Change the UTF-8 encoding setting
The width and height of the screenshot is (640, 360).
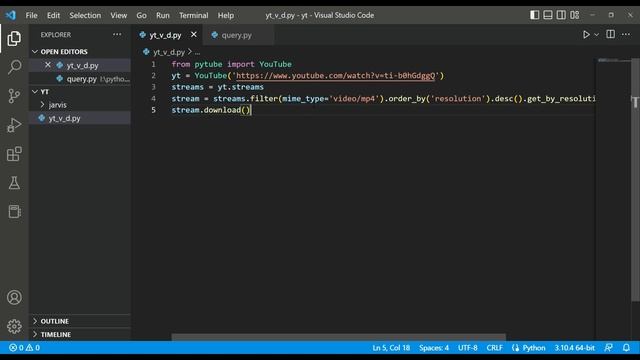(468, 348)
